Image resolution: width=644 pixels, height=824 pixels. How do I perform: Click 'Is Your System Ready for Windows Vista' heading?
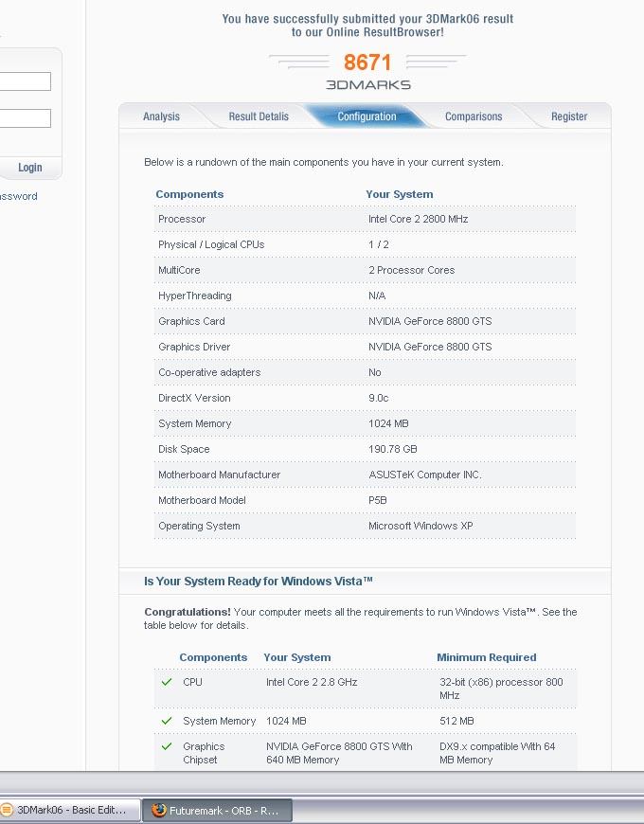pyautogui.click(x=259, y=582)
